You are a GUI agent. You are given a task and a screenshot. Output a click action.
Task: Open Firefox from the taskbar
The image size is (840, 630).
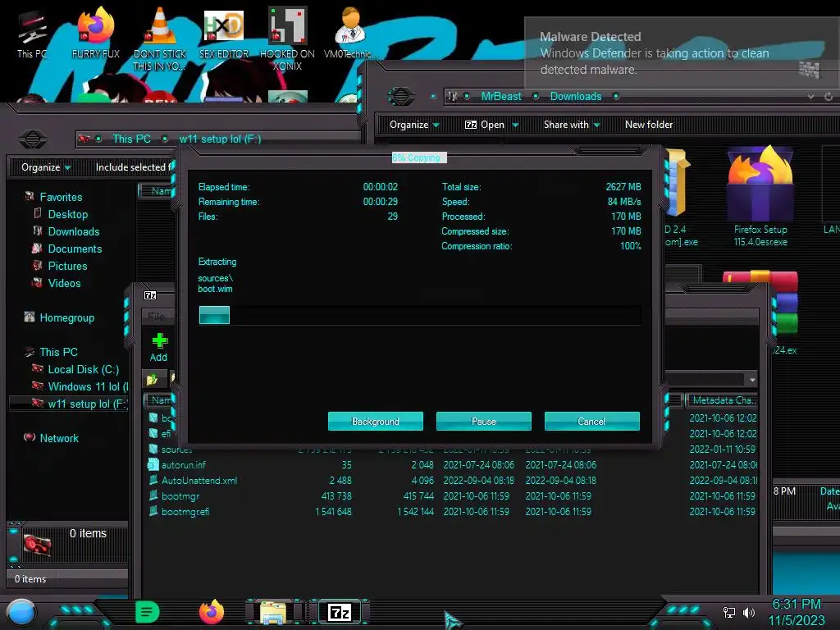pos(212,612)
